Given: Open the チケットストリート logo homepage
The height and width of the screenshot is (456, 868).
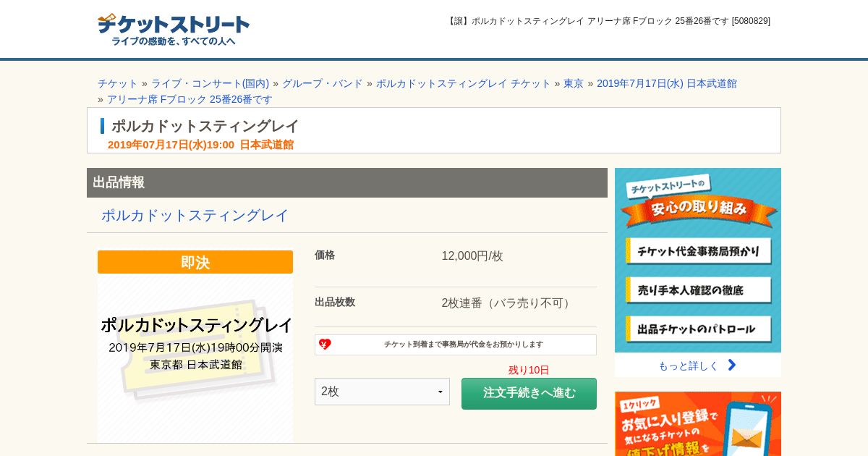Looking at the screenshot, I should point(174,30).
